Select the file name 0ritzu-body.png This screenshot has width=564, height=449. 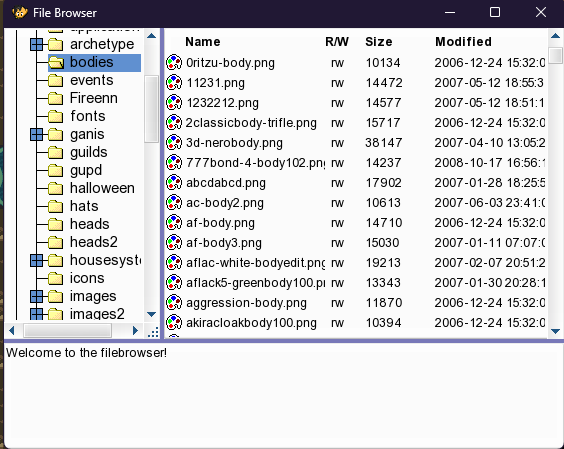point(230,63)
